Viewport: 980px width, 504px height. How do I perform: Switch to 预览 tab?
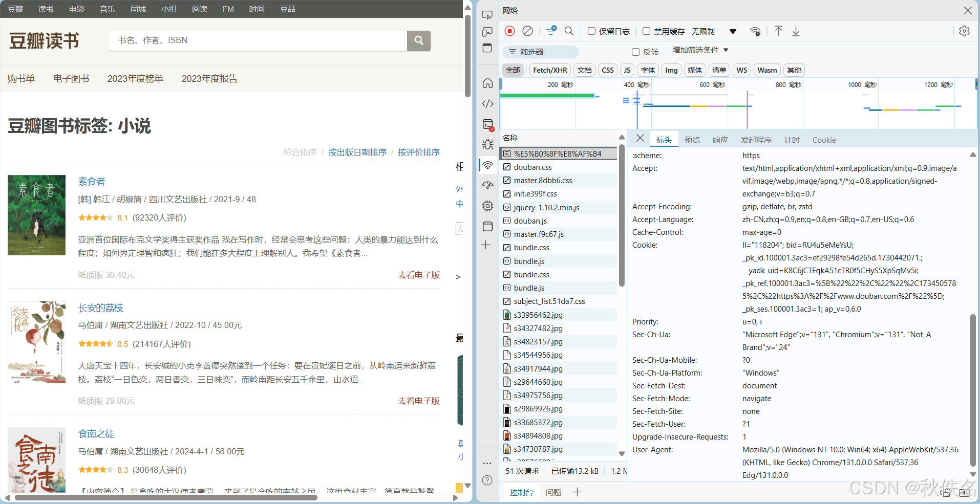(692, 140)
